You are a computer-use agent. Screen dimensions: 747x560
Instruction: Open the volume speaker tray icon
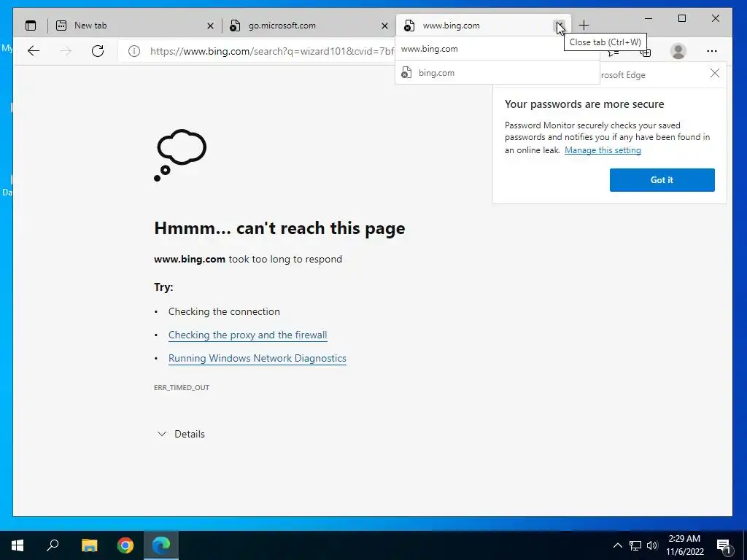pos(652,545)
